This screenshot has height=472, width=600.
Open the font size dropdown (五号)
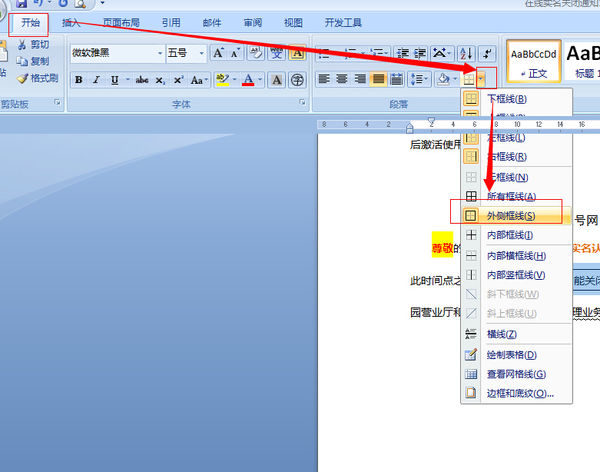(202, 53)
